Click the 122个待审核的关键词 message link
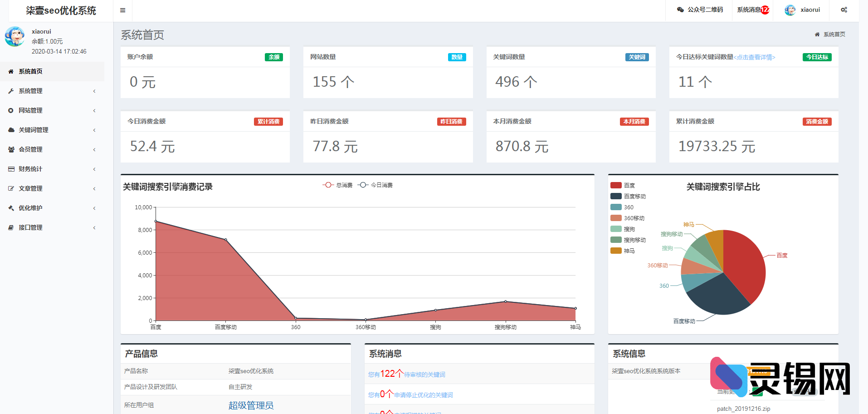The height and width of the screenshot is (414, 868). 406,374
